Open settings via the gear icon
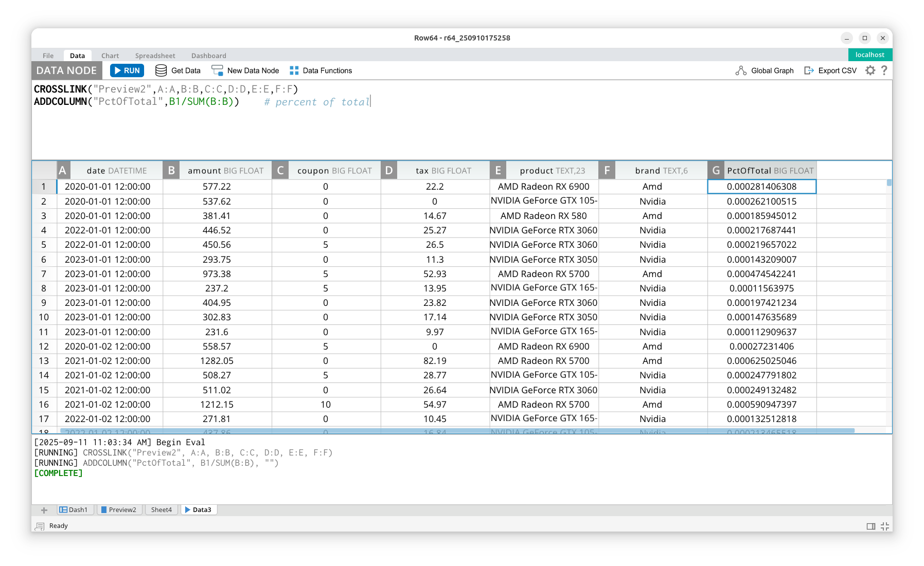Viewport: 924px width, 566px height. pos(870,70)
